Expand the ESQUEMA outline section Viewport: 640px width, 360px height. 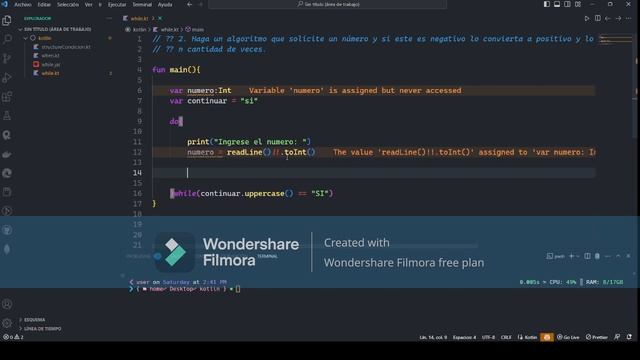34,320
